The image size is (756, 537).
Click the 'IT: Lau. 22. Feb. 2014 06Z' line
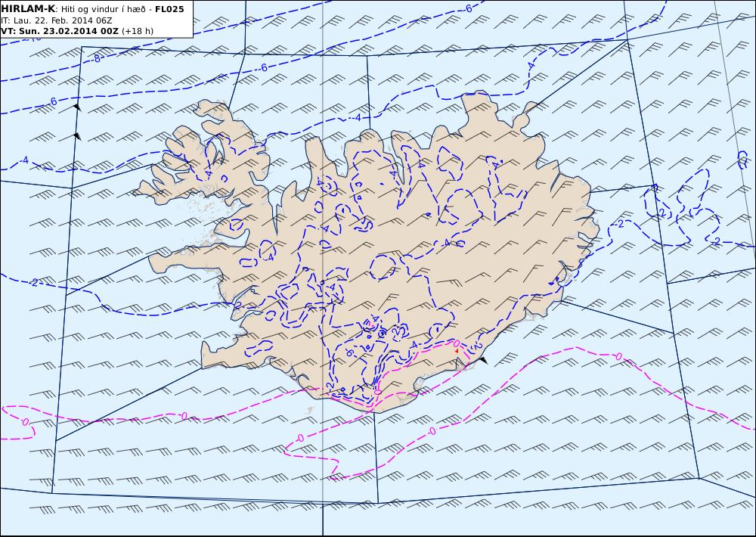coord(57,20)
